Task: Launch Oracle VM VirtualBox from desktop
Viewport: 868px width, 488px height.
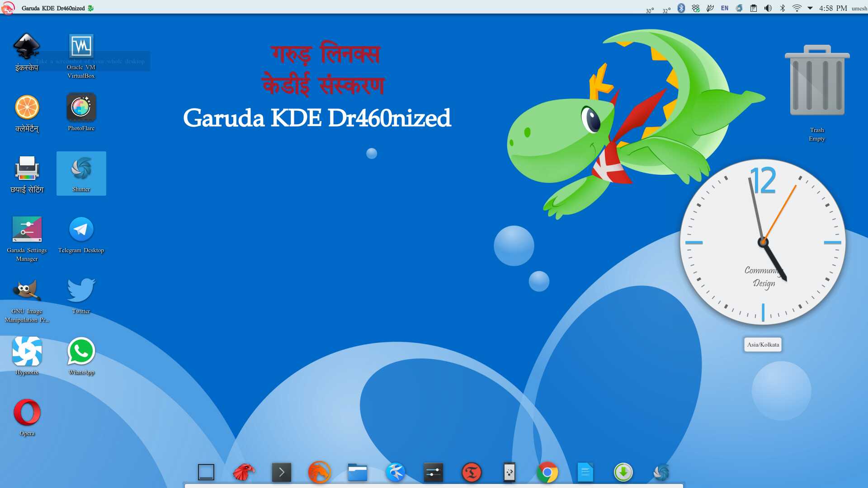Action: coord(81,47)
